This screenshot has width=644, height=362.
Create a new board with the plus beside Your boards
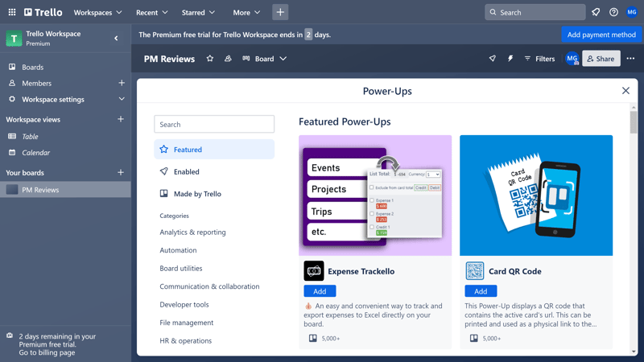coord(121,172)
